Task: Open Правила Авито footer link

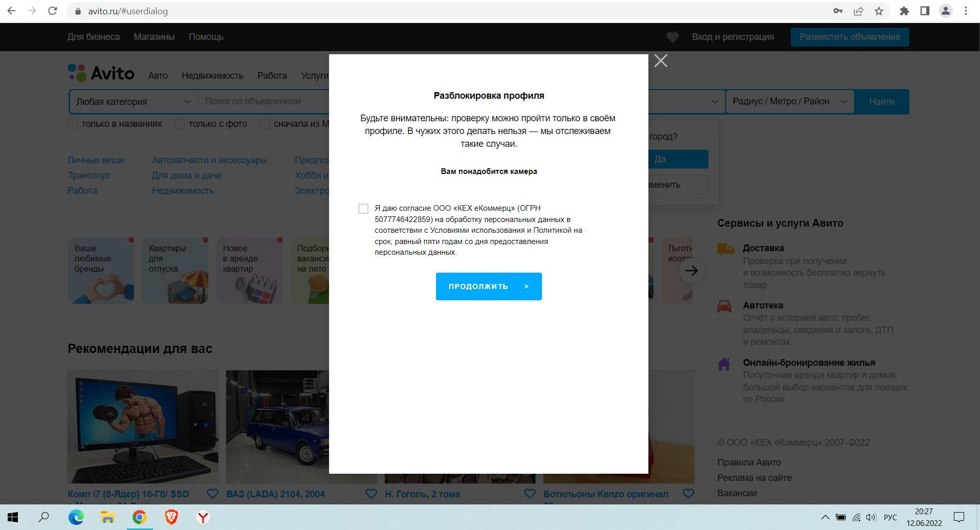Action: click(x=749, y=462)
